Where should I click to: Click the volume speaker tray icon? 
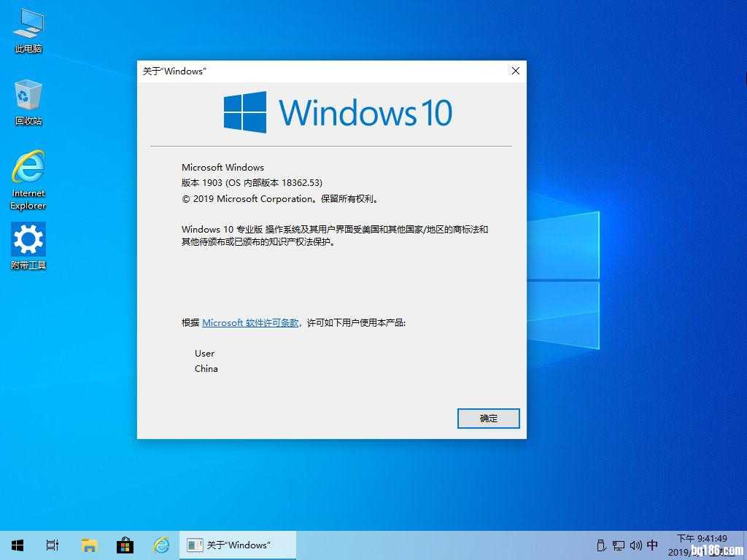tap(635, 545)
